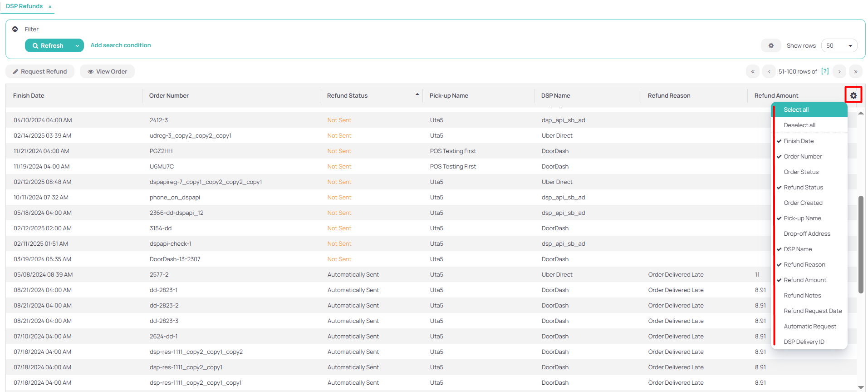868x392 pixels.
Task: Enable Order Created column option
Action: tap(810, 203)
